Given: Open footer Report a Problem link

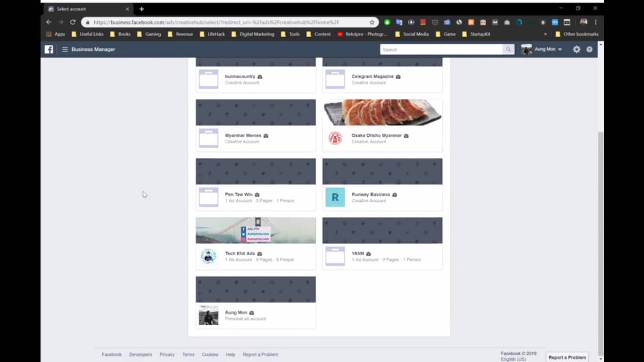Looking at the screenshot, I should (x=260, y=354).
